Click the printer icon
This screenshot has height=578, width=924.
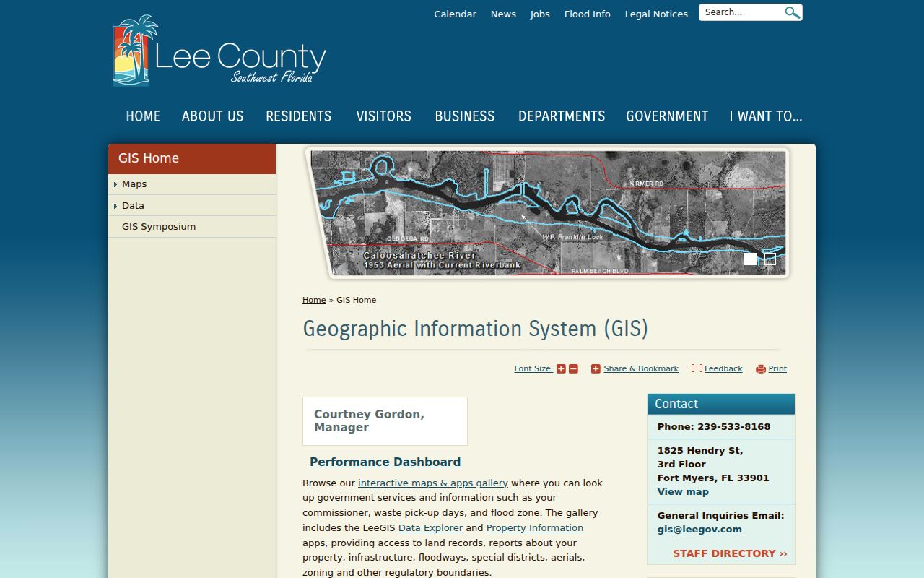point(760,369)
